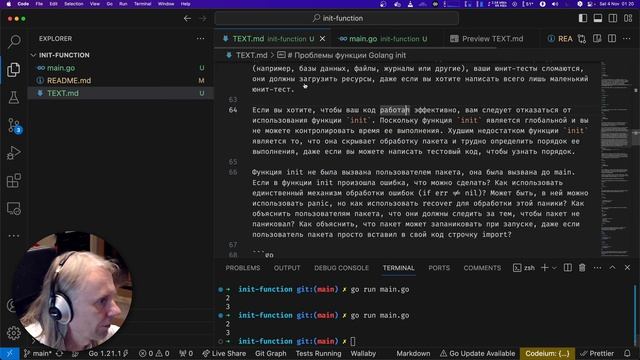Toggle primary side bar layout icon
640x360 pixels.
pos(583,18)
